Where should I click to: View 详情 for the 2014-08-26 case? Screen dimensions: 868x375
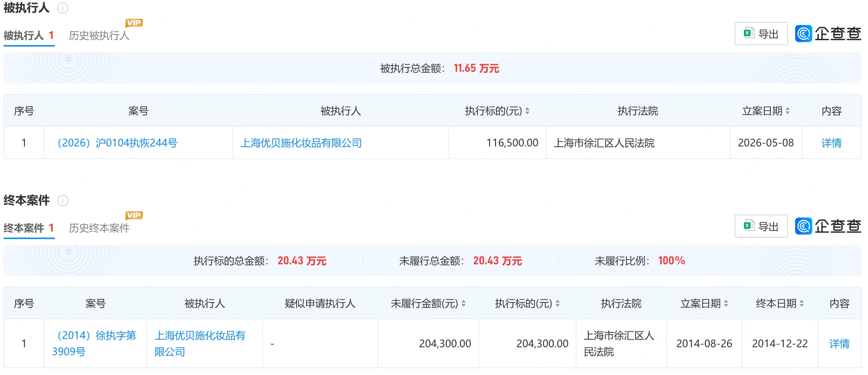pyautogui.click(x=839, y=344)
